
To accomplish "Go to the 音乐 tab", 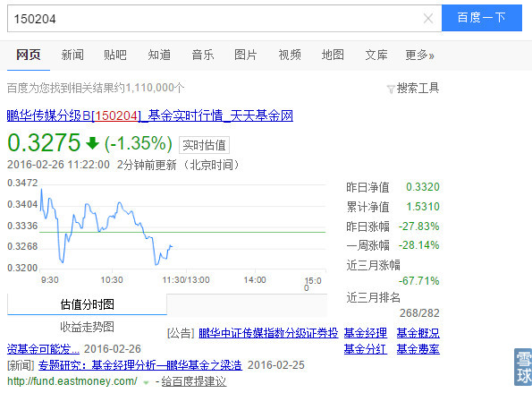I will click(203, 55).
